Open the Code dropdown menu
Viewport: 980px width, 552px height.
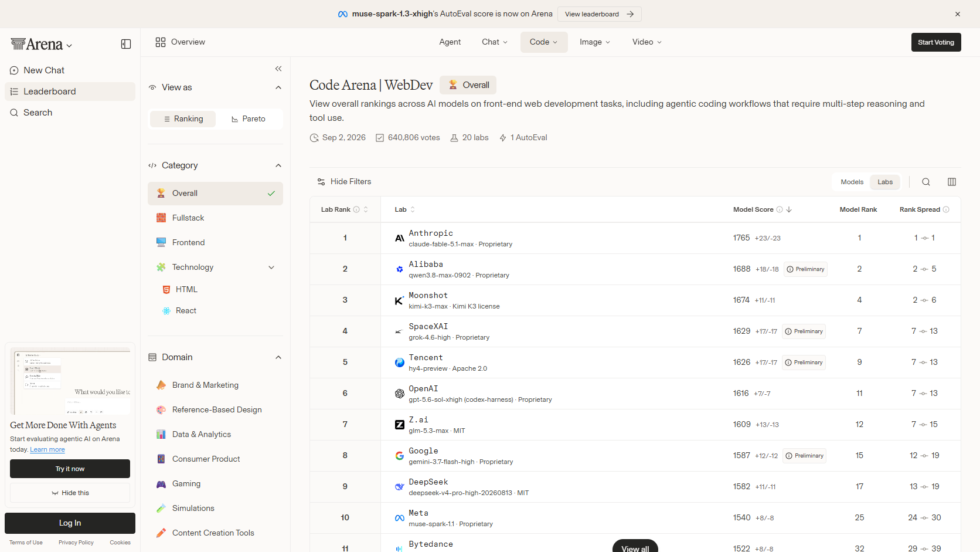(x=544, y=42)
